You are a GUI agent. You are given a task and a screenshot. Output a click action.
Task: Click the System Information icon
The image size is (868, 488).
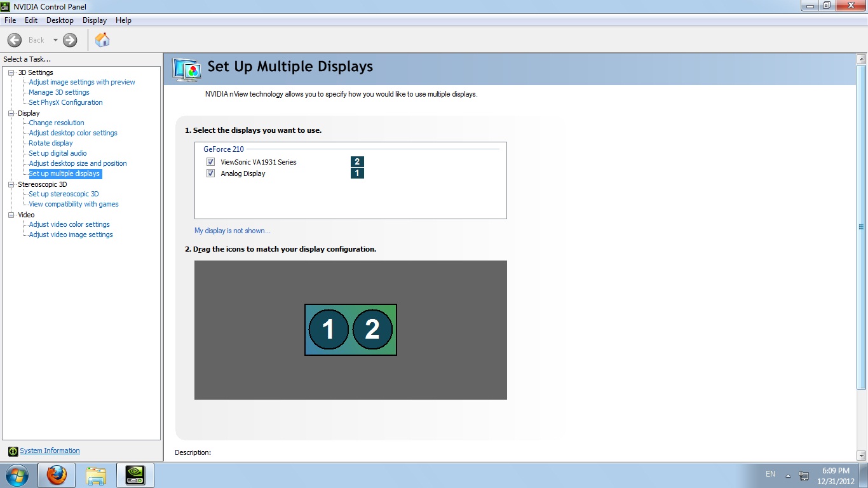tap(13, 451)
